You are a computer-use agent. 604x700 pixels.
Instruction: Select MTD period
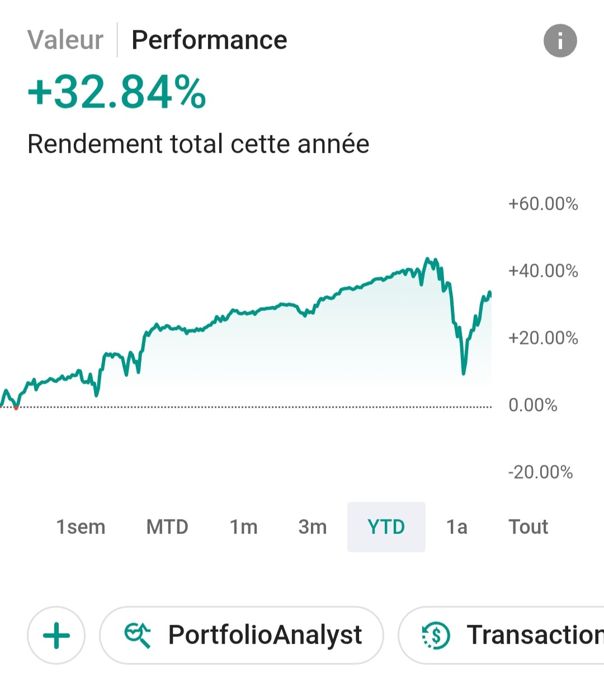167,527
